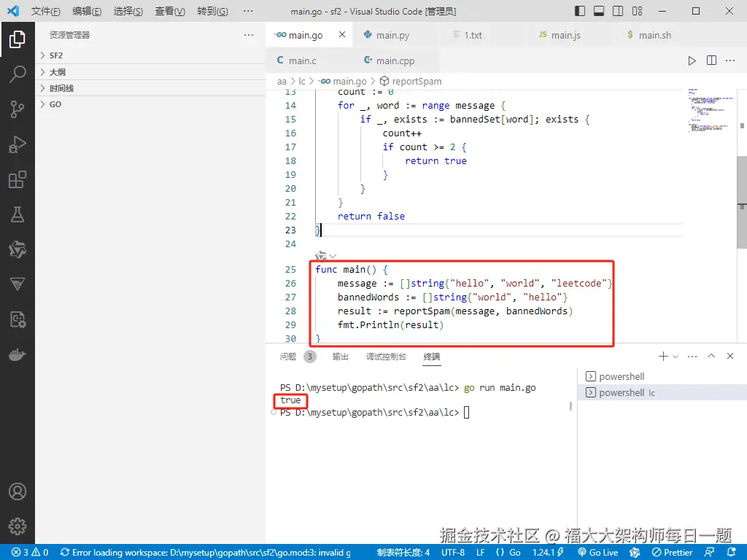Toggle secondary side bar layout icon
747x560 pixels.
click(x=618, y=11)
